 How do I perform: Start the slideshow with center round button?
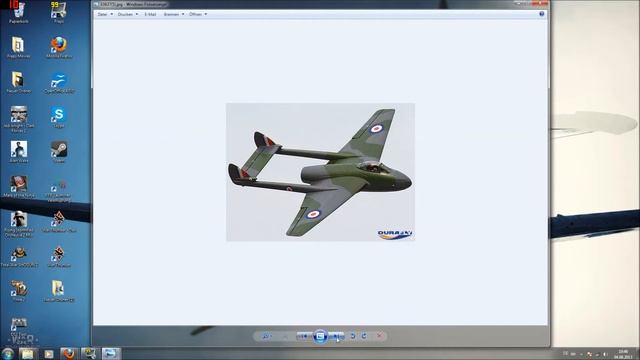[x=320, y=336]
